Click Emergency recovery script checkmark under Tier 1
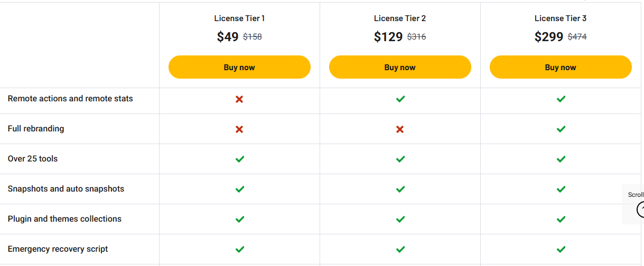This screenshot has height=266, width=644. (240, 250)
